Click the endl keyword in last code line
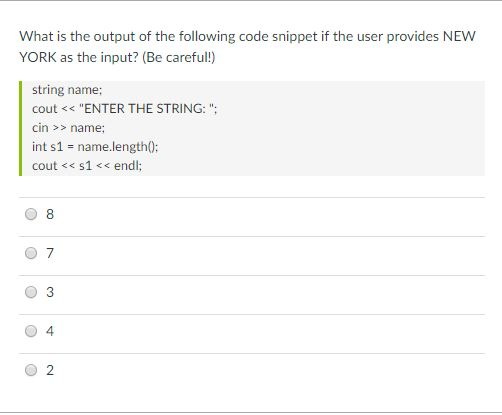The width and height of the screenshot is (502, 415). click(127, 166)
